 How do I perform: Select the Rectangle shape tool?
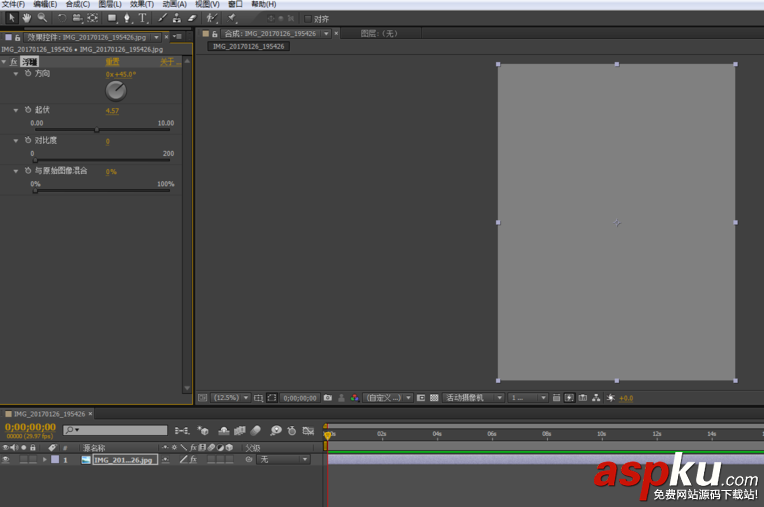pyautogui.click(x=113, y=18)
